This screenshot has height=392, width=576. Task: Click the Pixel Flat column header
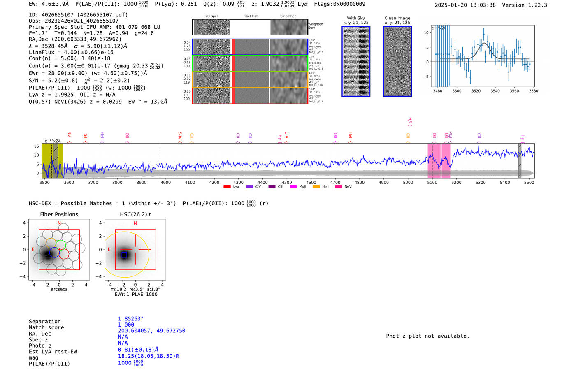tap(250, 16)
